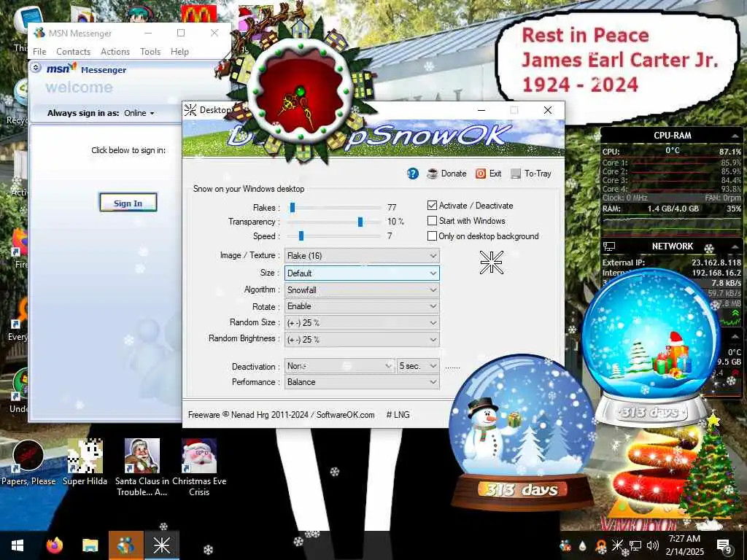Image resolution: width=747 pixels, height=560 pixels.
Task: Open the Online status dropdown in Messenger
Action: (x=139, y=113)
